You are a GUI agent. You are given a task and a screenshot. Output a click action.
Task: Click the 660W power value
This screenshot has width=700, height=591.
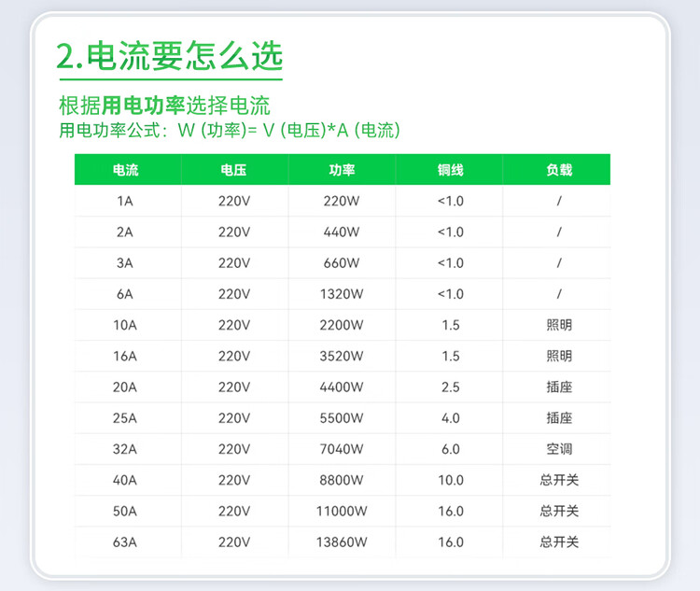click(342, 263)
